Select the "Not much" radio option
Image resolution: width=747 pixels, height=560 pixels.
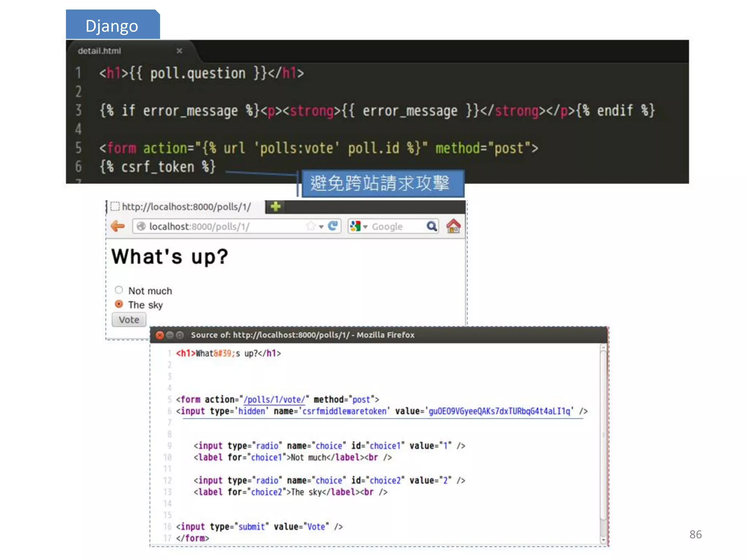(x=119, y=290)
